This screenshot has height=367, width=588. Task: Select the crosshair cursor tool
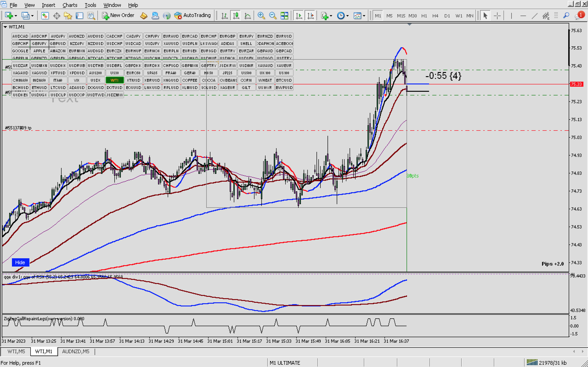(x=497, y=16)
